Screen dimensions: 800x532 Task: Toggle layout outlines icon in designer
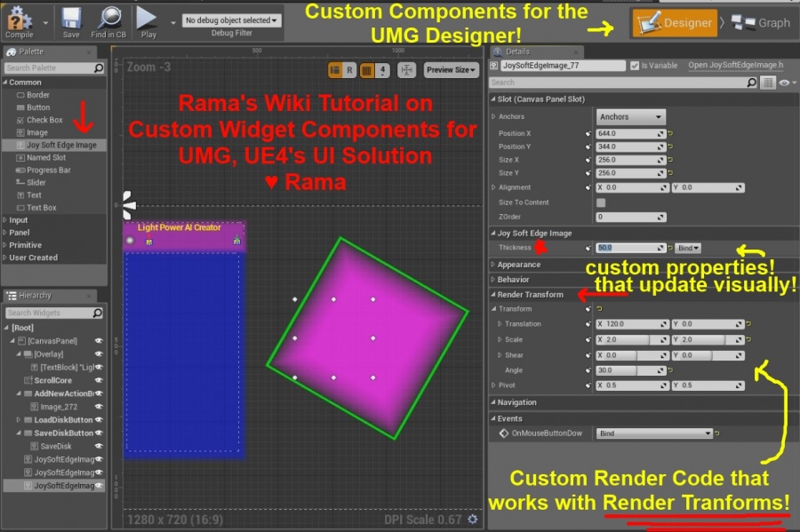(335, 70)
